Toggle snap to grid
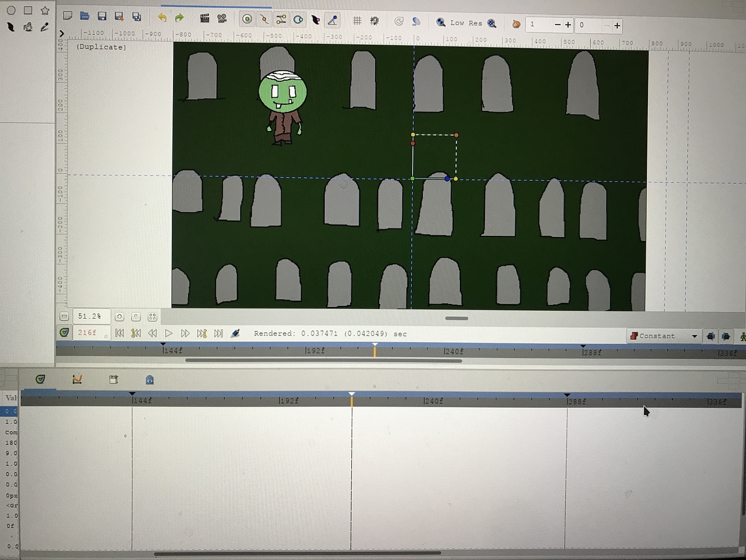 375,21
